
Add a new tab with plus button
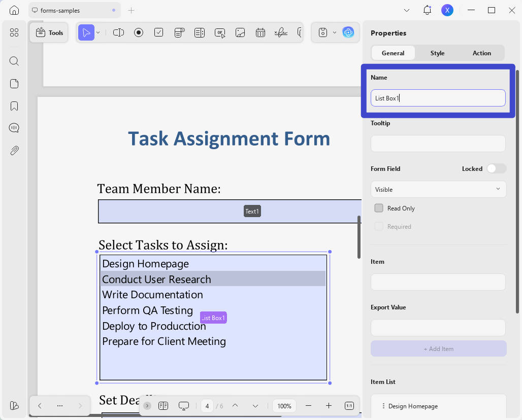(x=131, y=10)
